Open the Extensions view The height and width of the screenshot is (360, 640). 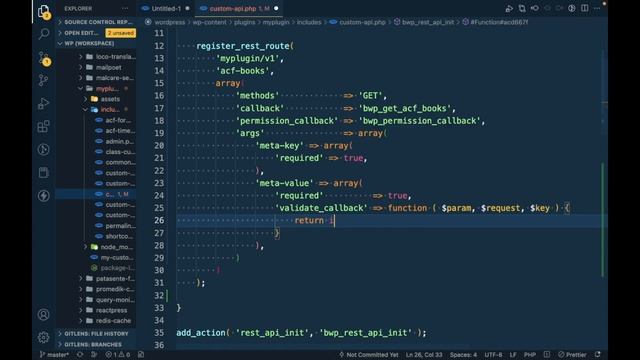[43, 127]
